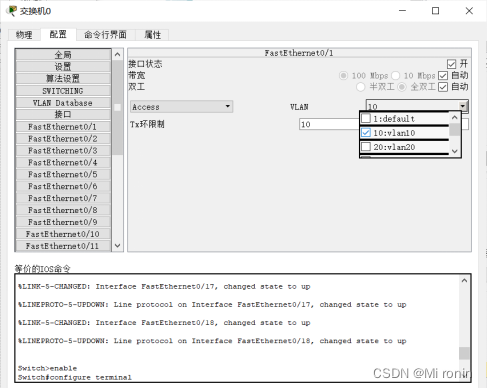Switch to the 配置 tab

pos(58,34)
